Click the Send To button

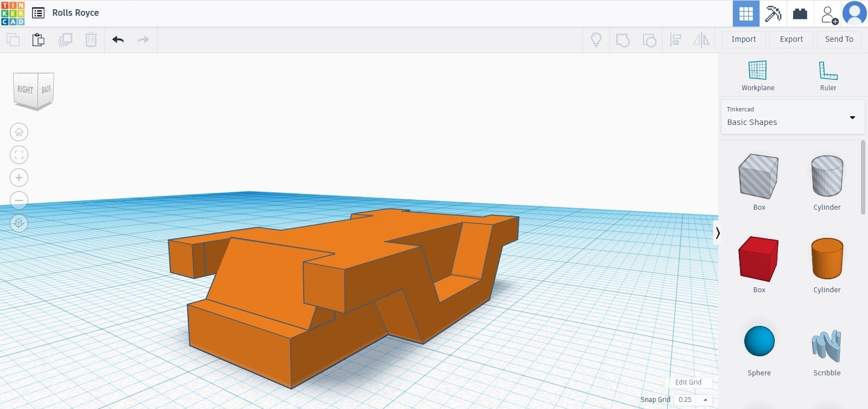839,39
